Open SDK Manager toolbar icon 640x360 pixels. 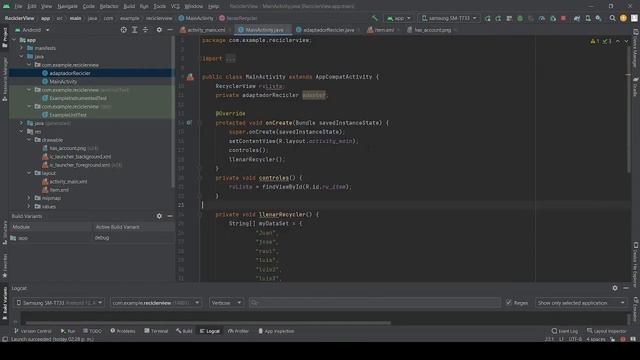[598, 18]
